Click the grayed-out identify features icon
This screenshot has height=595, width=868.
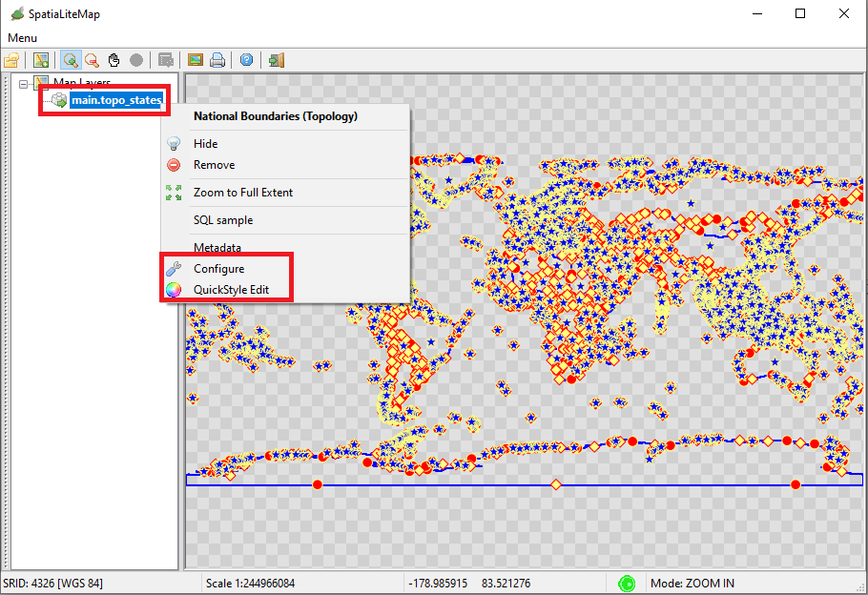tap(166, 60)
